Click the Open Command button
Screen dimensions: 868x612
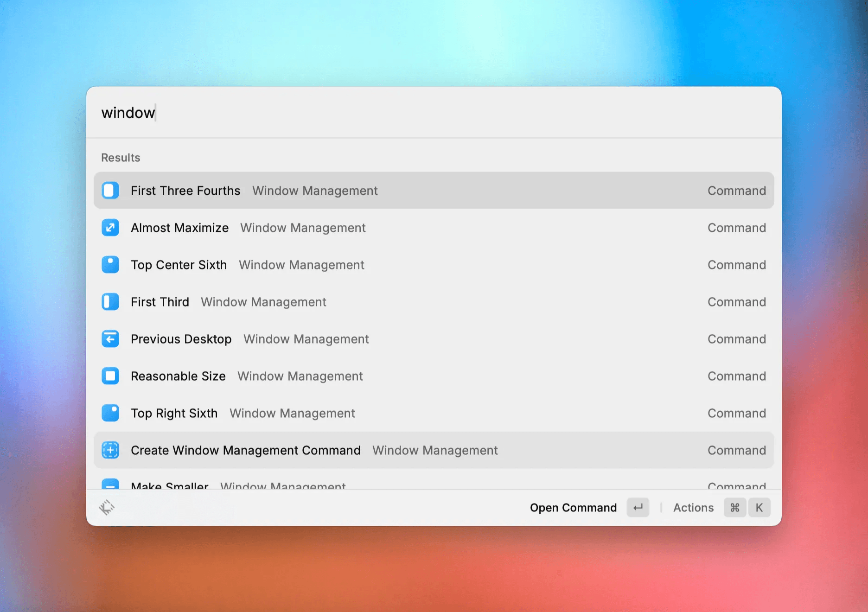pos(573,508)
